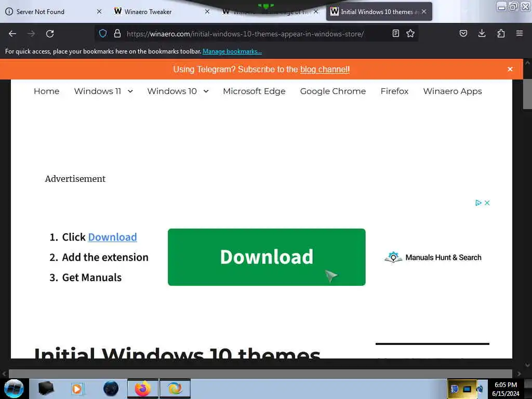Open taskbar clock showing 6:05 PM
The height and width of the screenshot is (399, 532).
pos(506,389)
